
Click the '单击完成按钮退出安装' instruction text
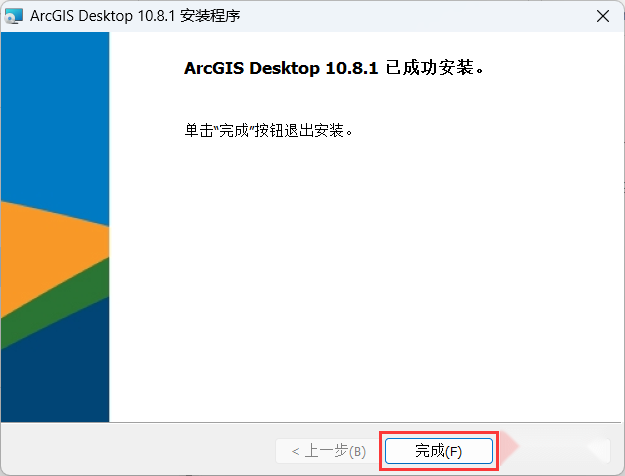(x=269, y=130)
